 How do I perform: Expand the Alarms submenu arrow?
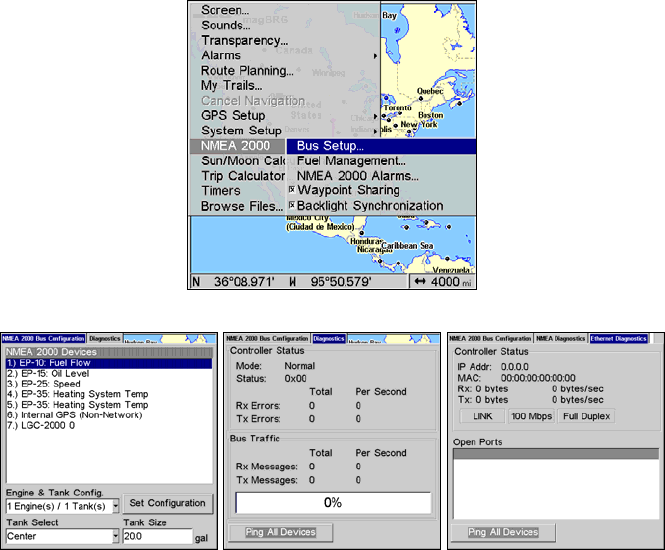(376, 56)
